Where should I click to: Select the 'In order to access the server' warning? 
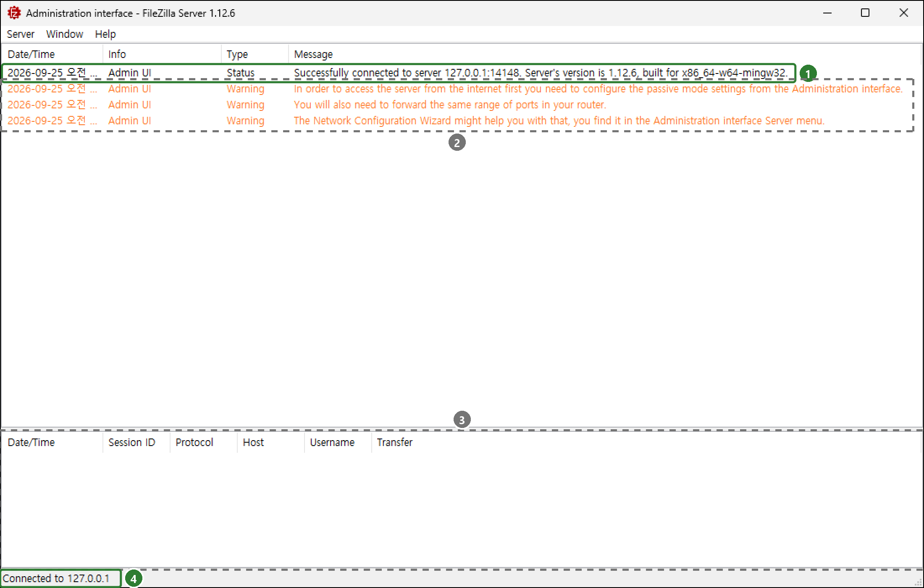pyautogui.click(x=598, y=89)
